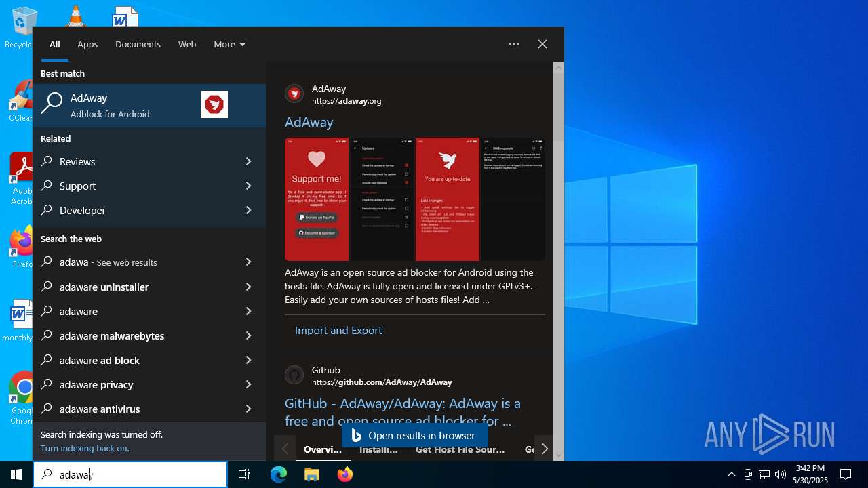Expand the 'adaware uninstaller' suggestion arrow
The image size is (868, 488).
pos(248,287)
